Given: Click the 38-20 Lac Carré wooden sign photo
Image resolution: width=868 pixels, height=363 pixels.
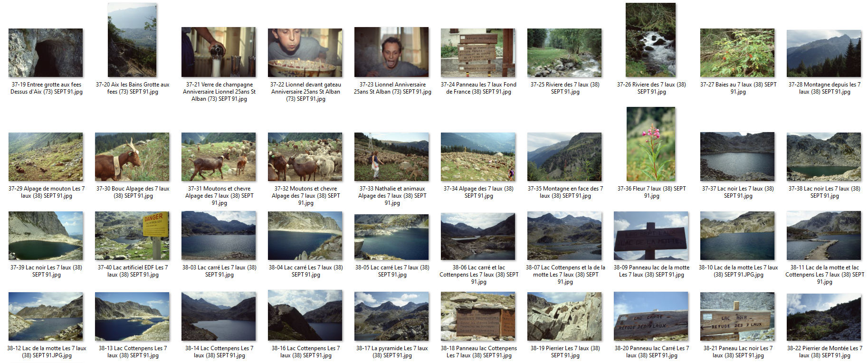Looking at the screenshot, I should click(651, 316).
